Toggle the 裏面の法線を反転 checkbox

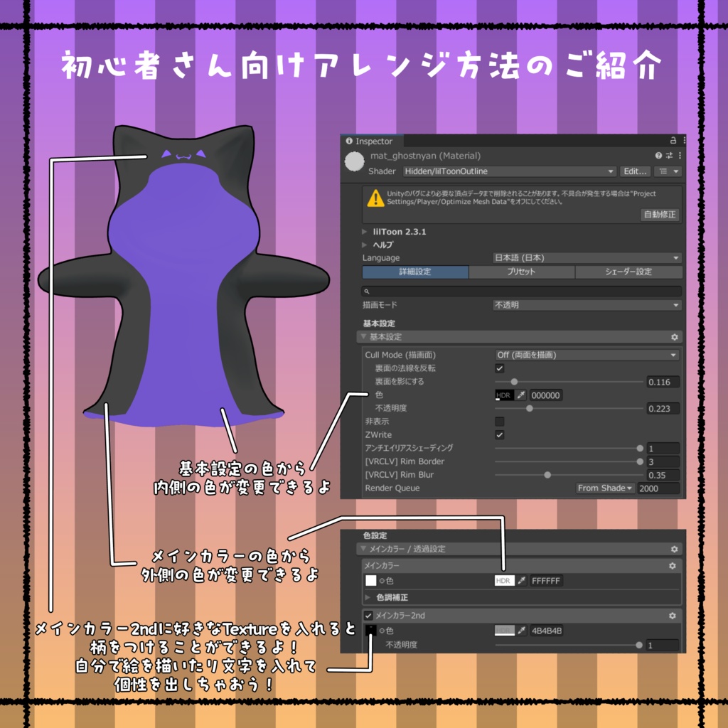(500, 368)
